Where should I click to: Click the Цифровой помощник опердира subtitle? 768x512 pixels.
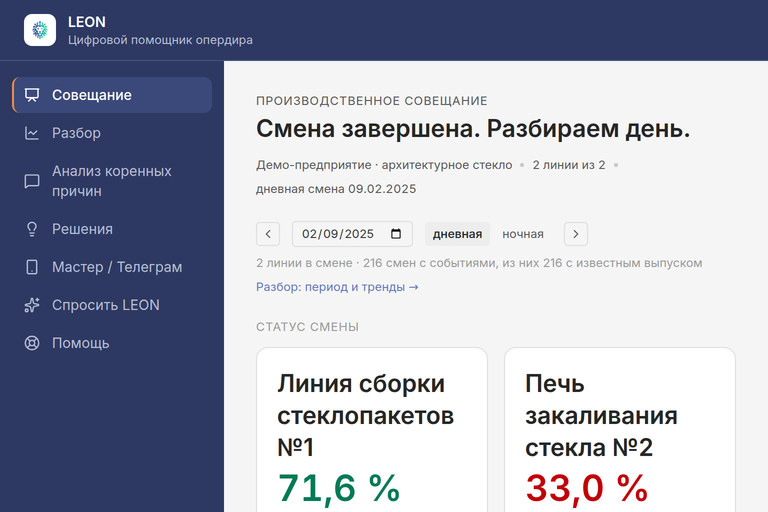(x=160, y=40)
